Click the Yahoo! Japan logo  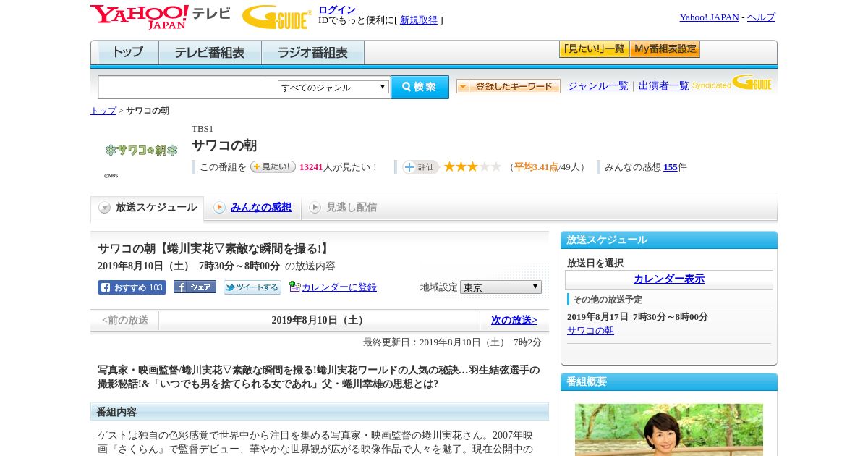tap(139, 17)
